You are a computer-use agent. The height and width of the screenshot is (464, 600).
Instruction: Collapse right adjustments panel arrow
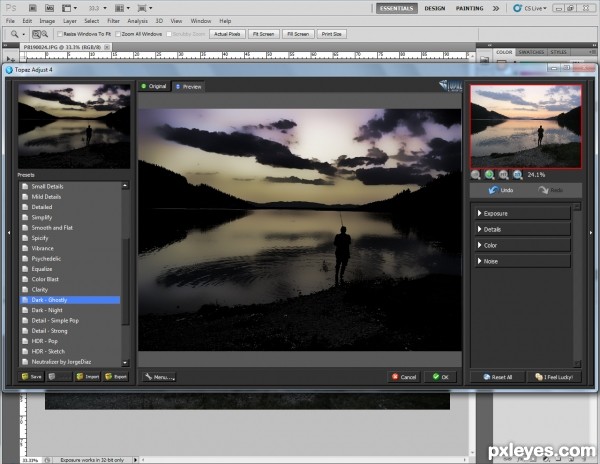(x=591, y=233)
